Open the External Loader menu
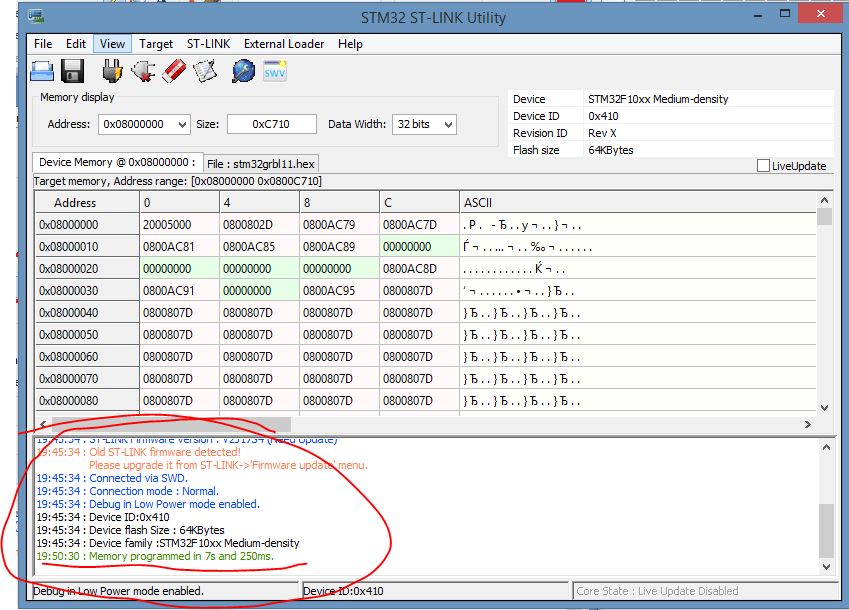This screenshot has width=849, height=610. click(x=284, y=44)
